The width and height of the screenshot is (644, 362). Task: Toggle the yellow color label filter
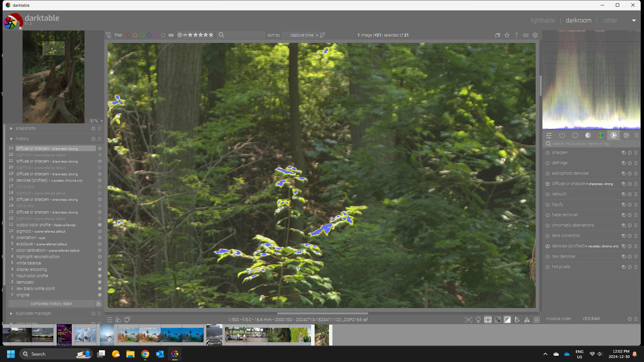click(135, 35)
